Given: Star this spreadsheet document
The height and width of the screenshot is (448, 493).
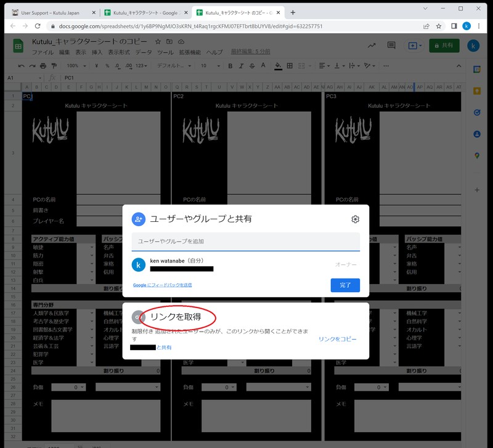Looking at the screenshot, I should point(158,41).
